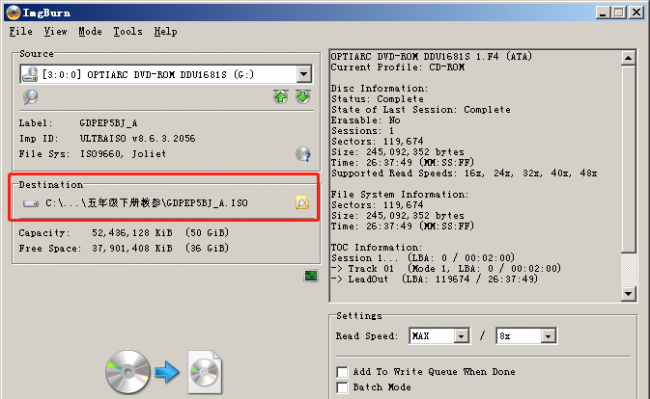
Task: Click the Erasable: No line
Action: pos(366,120)
